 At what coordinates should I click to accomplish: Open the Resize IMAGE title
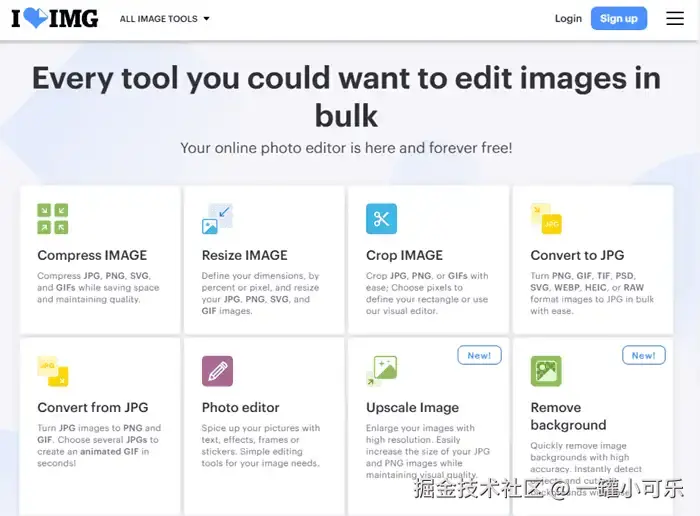(x=245, y=255)
